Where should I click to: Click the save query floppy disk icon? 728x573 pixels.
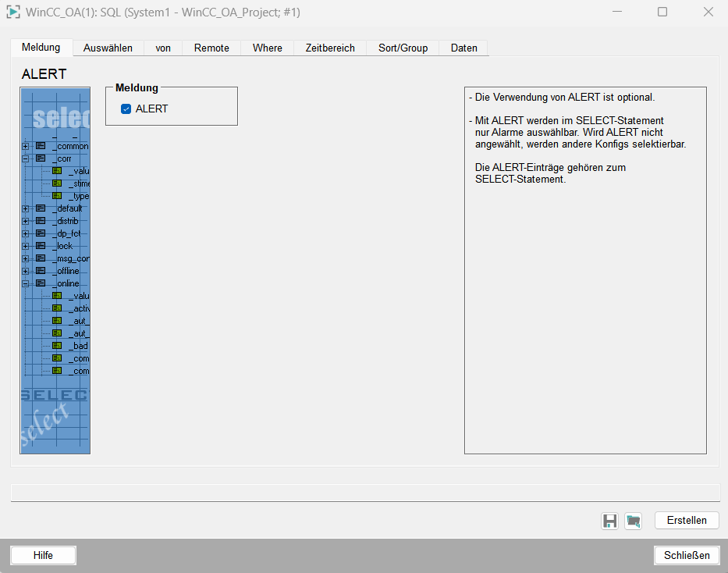pyautogui.click(x=609, y=521)
